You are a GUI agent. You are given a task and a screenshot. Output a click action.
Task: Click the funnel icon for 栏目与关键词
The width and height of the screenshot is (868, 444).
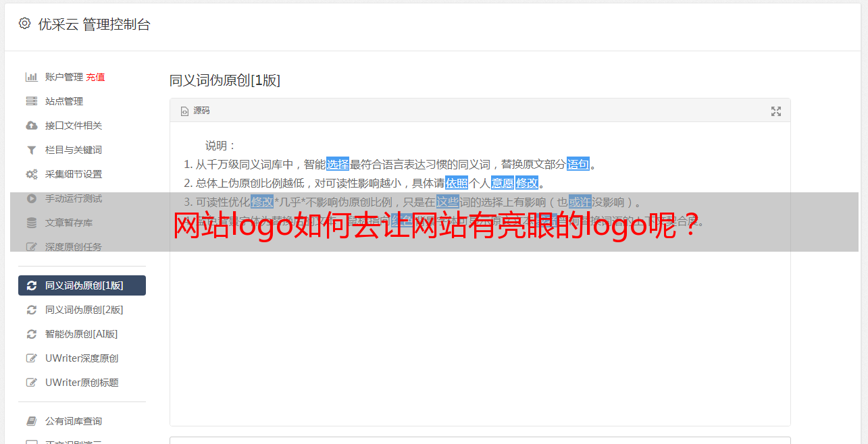(x=31, y=150)
